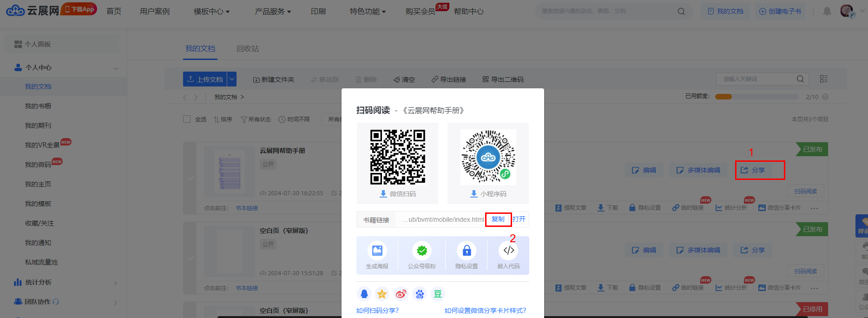Open the 上传文档 dropdown arrow
This screenshot has height=318, width=868.
coord(232,79)
